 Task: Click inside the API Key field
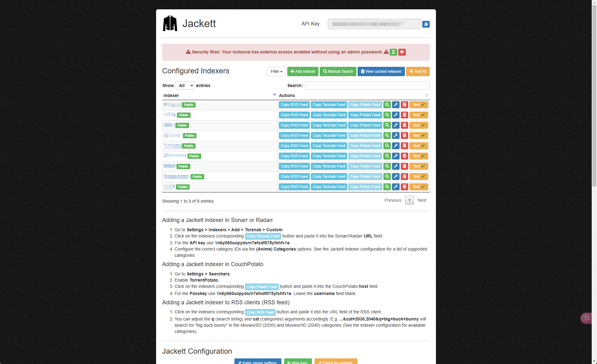[374, 24]
